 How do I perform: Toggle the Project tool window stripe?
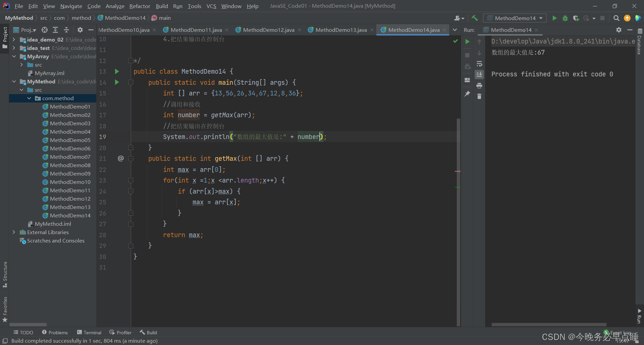pos(5,38)
